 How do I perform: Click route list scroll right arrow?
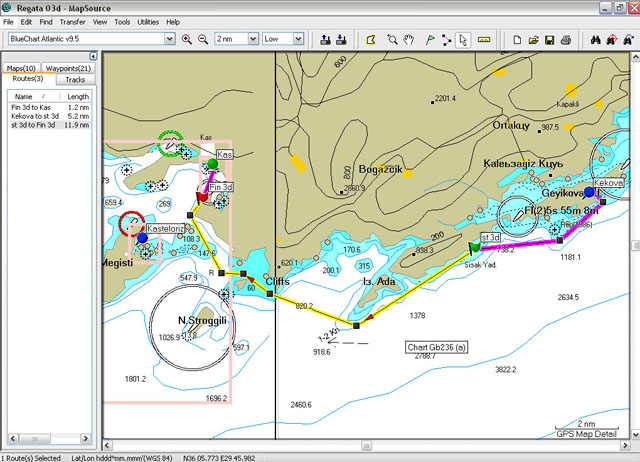click(x=86, y=439)
